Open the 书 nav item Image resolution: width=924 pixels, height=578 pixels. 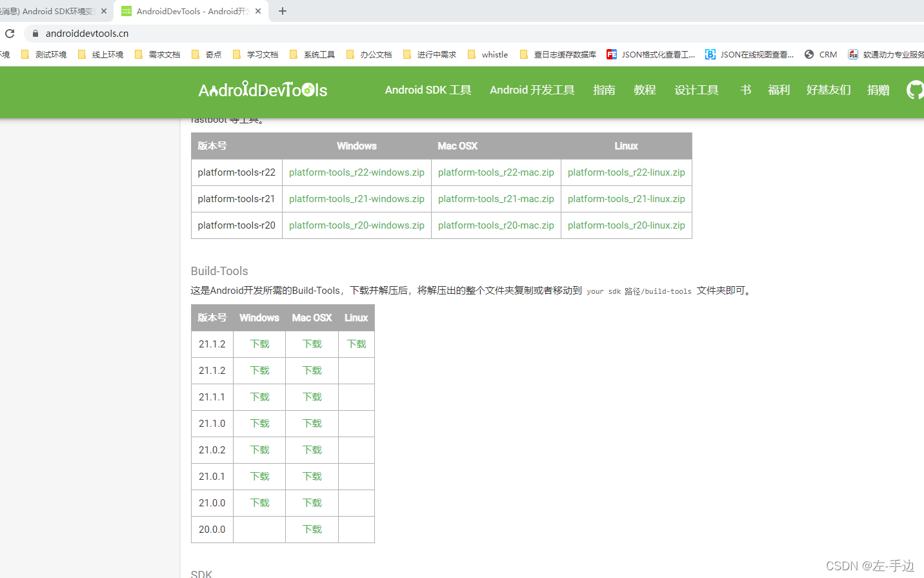pyautogui.click(x=745, y=90)
